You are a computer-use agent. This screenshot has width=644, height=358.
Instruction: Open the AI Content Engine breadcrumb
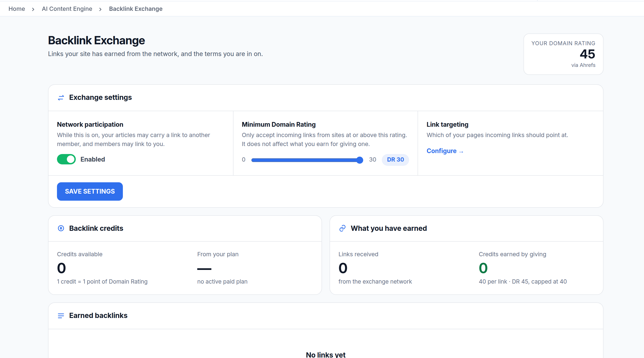click(67, 9)
